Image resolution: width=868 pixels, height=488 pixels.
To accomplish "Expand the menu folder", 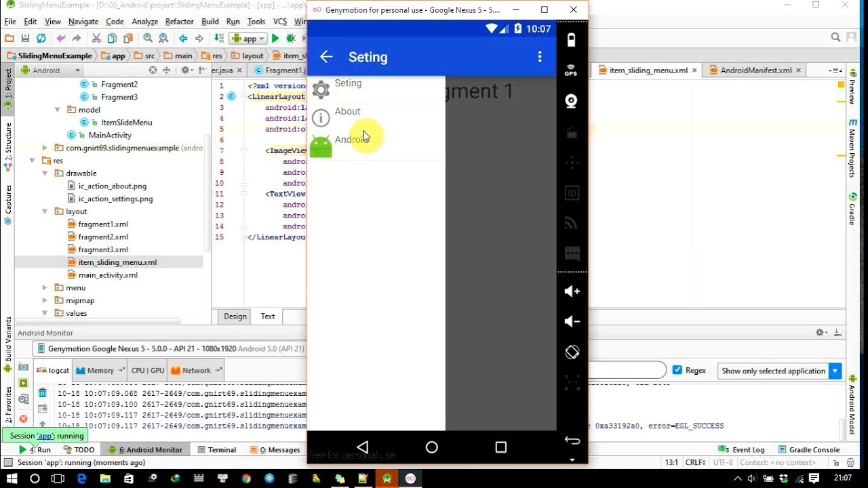I will pos(45,288).
